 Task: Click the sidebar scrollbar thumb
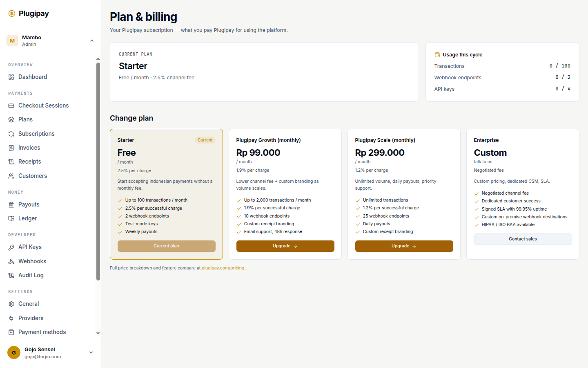(x=98, y=172)
